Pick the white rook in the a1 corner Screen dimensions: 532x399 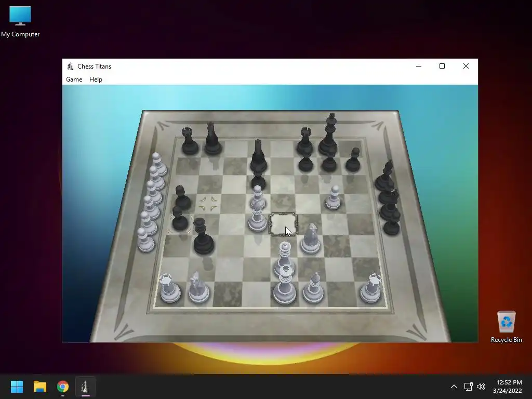click(x=170, y=289)
